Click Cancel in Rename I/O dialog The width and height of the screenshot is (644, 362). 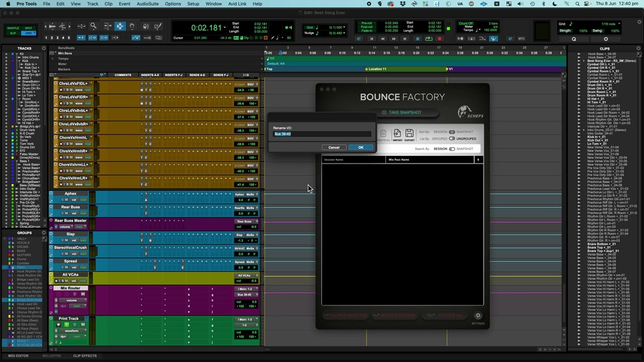(334, 147)
